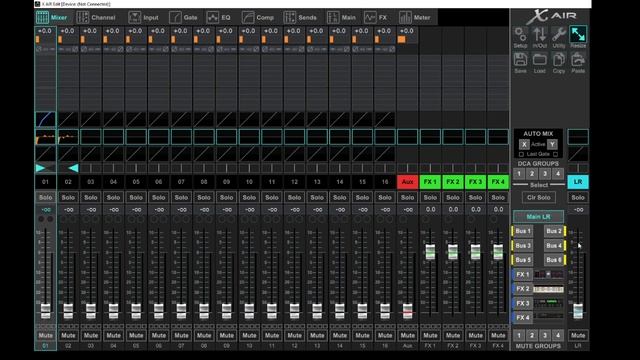This screenshot has height=360, width=640.
Task: Select channel 16 number label
Action: click(385, 182)
